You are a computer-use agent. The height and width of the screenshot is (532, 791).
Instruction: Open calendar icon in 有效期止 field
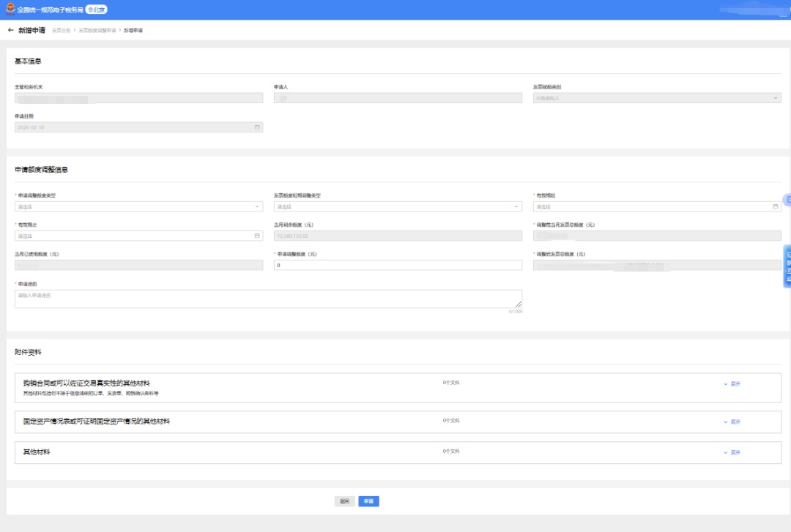click(x=257, y=236)
